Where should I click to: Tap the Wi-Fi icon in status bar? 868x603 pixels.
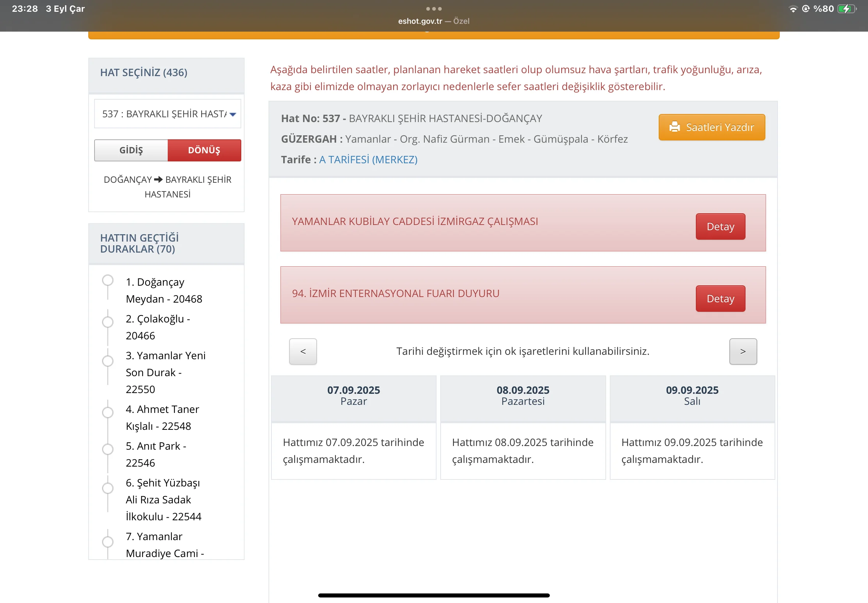(793, 9)
